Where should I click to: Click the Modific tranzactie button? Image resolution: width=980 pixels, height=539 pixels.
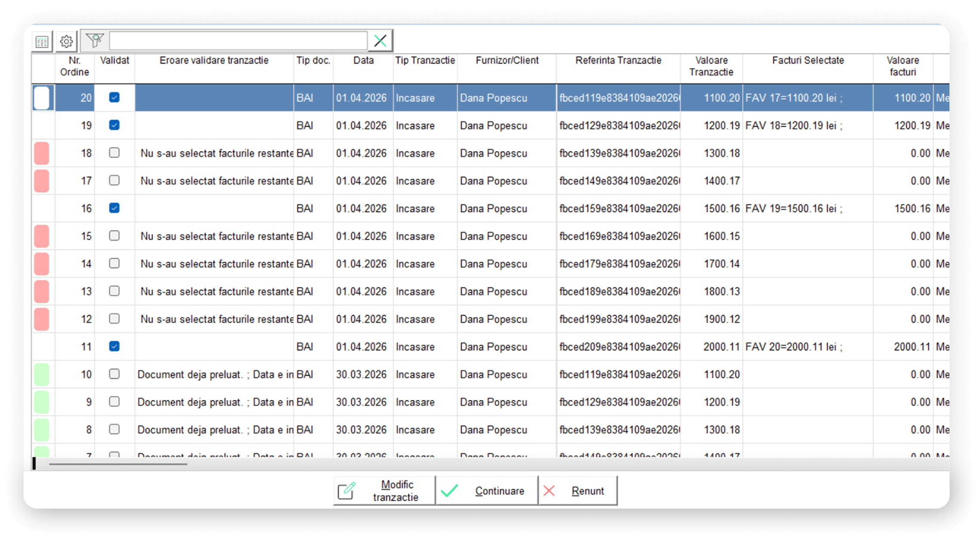pyautogui.click(x=384, y=490)
